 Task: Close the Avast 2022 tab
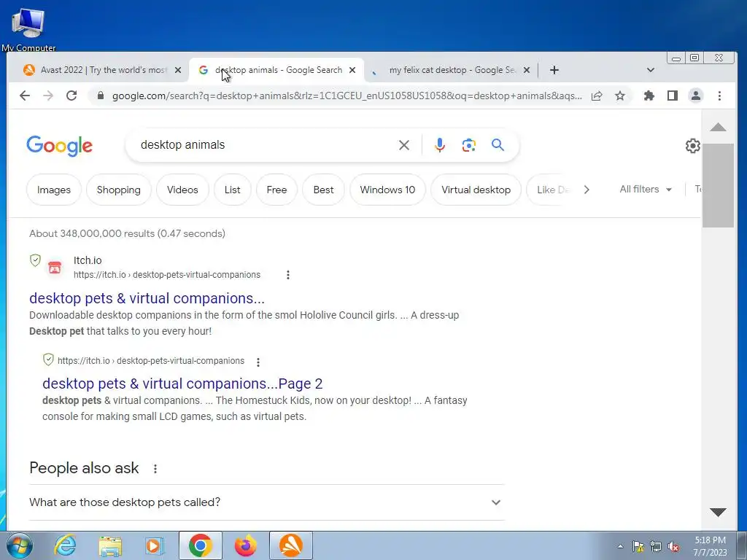(178, 70)
